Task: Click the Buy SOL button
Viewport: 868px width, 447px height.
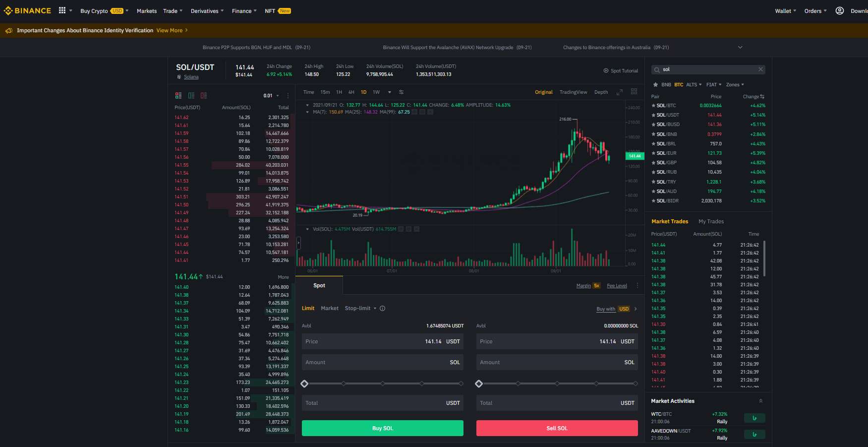Action: (x=383, y=428)
